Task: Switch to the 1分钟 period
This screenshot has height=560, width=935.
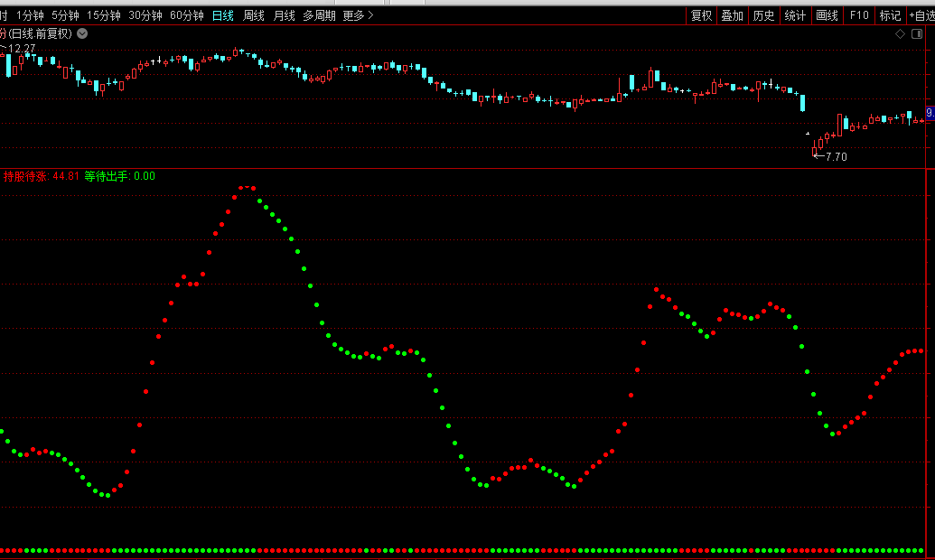Action: [x=30, y=15]
